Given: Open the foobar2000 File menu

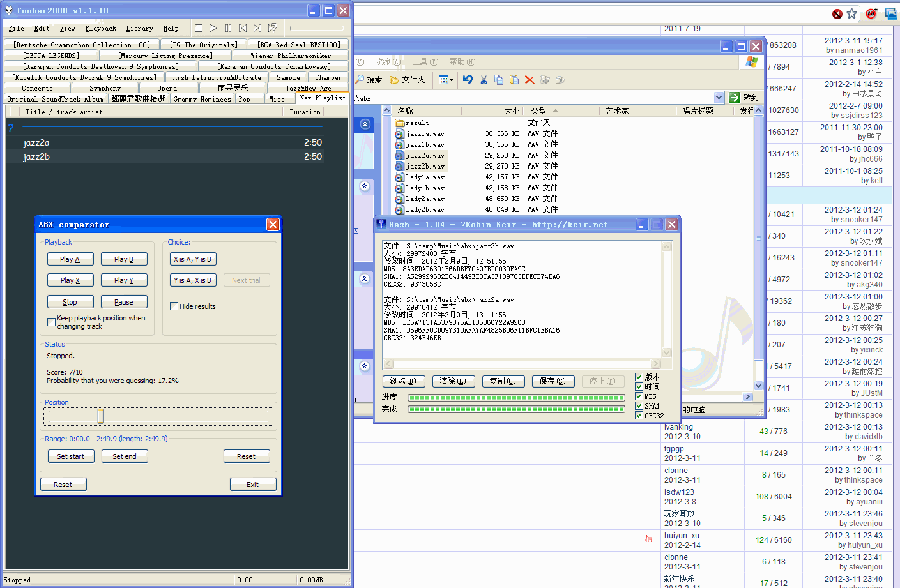Looking at the screenshot, I should point(16,28).
